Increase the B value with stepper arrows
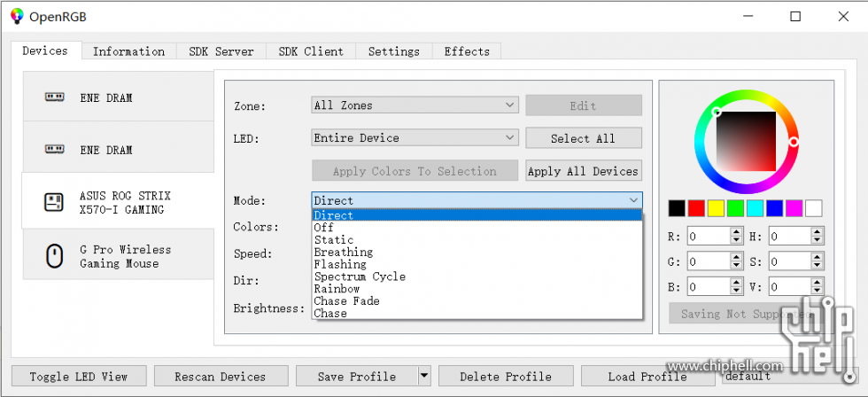868x397 pixels. [x=736, y=283]
